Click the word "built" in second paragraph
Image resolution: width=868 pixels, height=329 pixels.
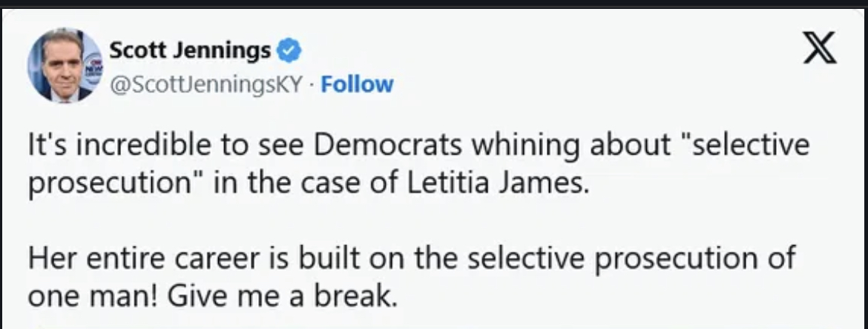tap(325, 259)
